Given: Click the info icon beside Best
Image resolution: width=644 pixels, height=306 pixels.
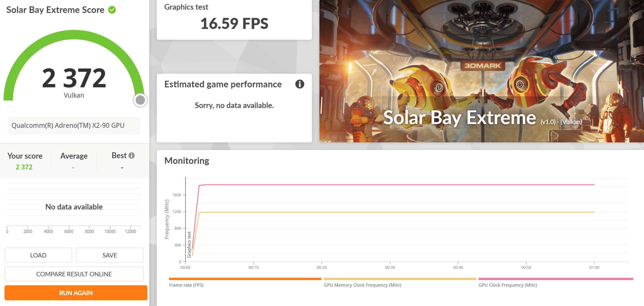Looking at the screenshot, I should [x=132, y=156].
